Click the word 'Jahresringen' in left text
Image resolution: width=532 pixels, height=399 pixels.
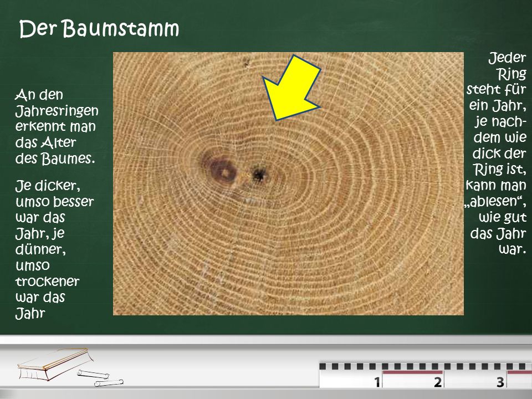tap(57, 111)
